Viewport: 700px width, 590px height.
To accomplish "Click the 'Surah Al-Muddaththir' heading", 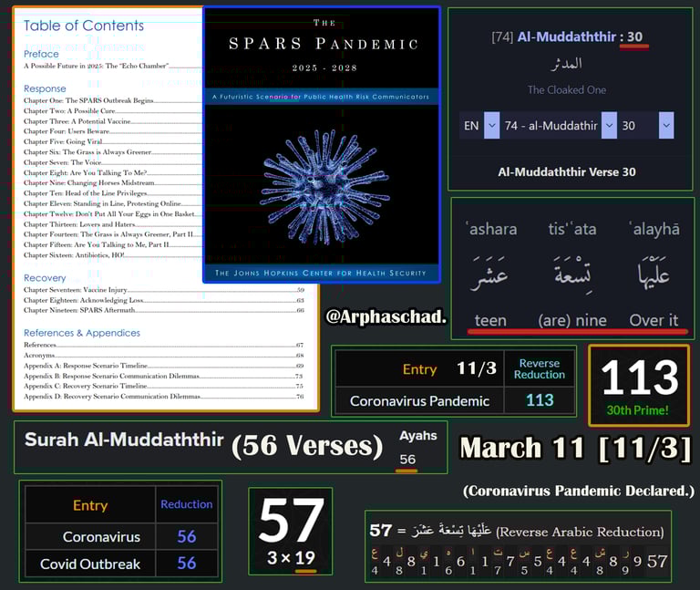I will coord(124,440).
